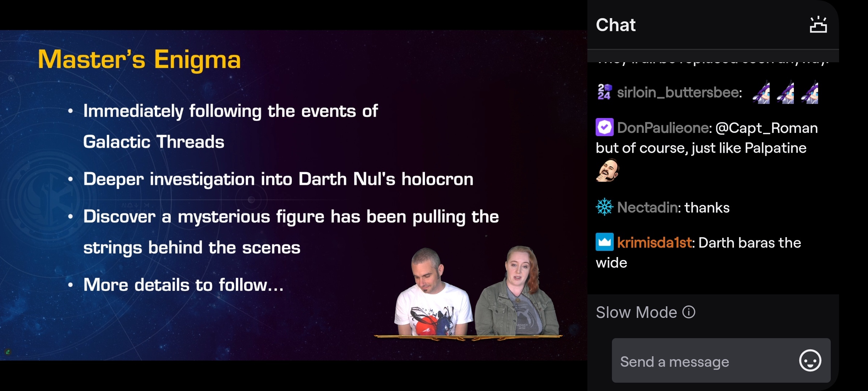Tap the video on Master's Enigma title
This screenshot has width=868, height=391.
(x=139, y=60)
